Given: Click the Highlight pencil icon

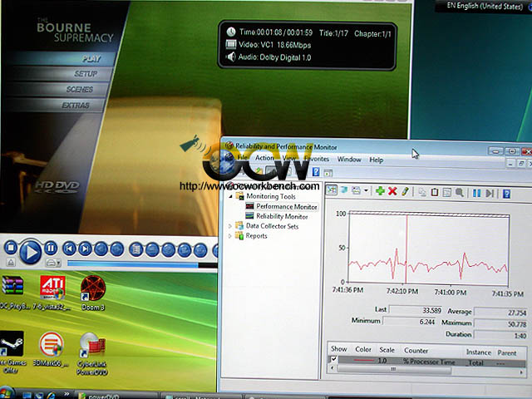Looking at the screenshot, I should (405, 192).
